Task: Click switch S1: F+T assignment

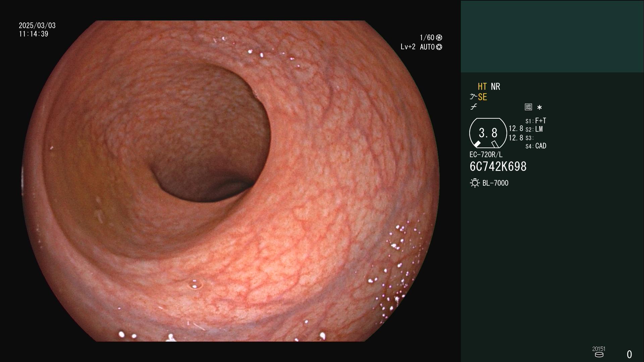Action: pos(536,121)
